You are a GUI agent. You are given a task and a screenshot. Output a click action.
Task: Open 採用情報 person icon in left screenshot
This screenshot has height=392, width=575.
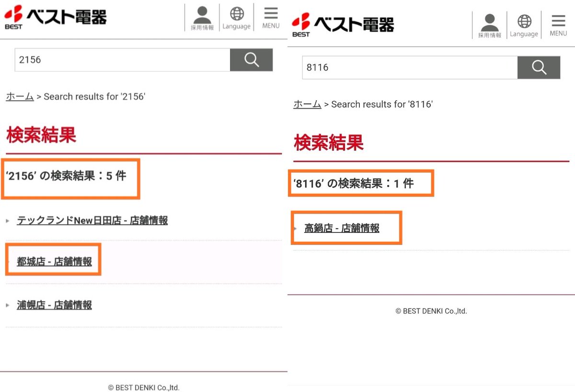pos(202,19)
